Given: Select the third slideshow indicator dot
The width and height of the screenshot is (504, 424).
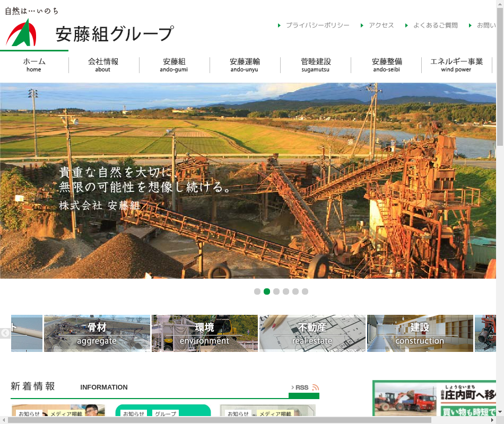Looking at the screenshot, I should coord(276,291).
